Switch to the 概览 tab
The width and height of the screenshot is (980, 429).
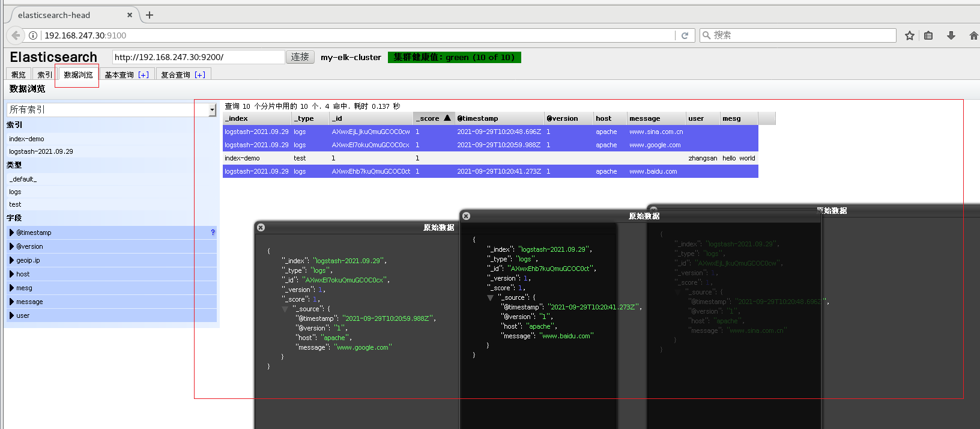pyautogui.click(x=19, y=75)
